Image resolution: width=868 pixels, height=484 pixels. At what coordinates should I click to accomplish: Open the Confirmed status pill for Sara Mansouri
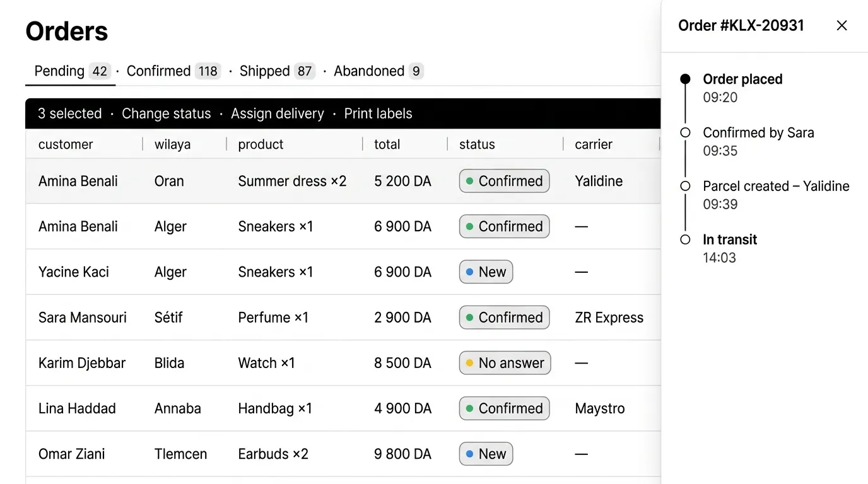505,318
